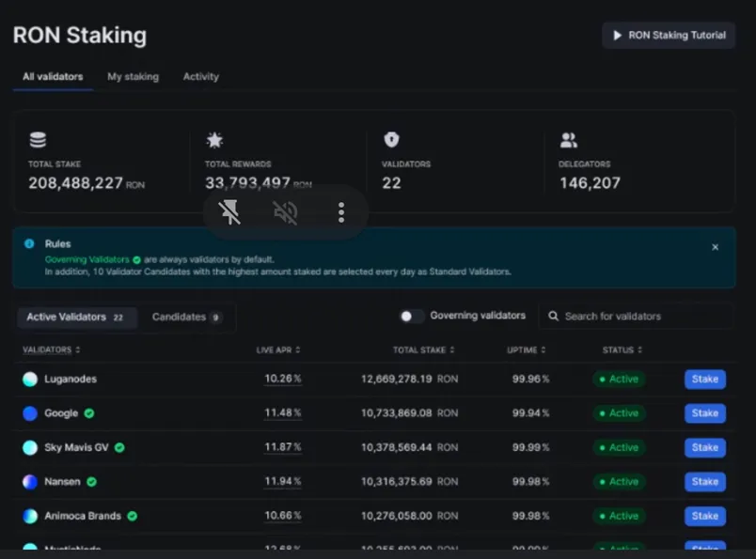Click the Rules info icon
The width and height of the screenshot is (756, 559).
coord(29,243)
